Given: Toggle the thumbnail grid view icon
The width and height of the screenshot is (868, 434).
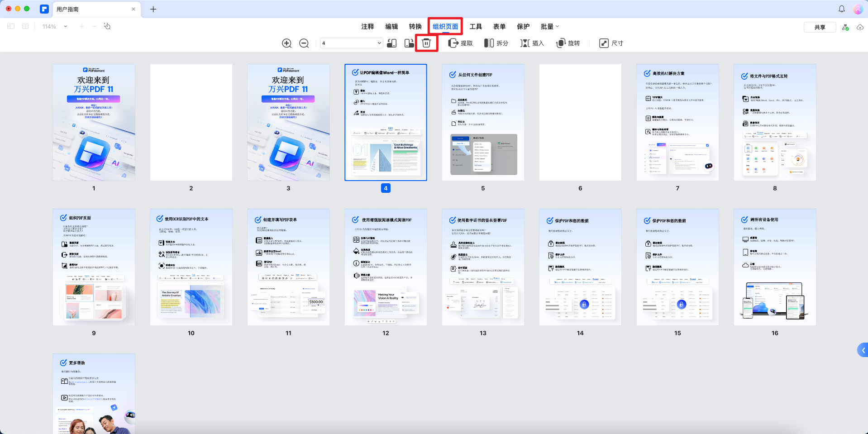Looking at the screenshot, I should (25, 26).
